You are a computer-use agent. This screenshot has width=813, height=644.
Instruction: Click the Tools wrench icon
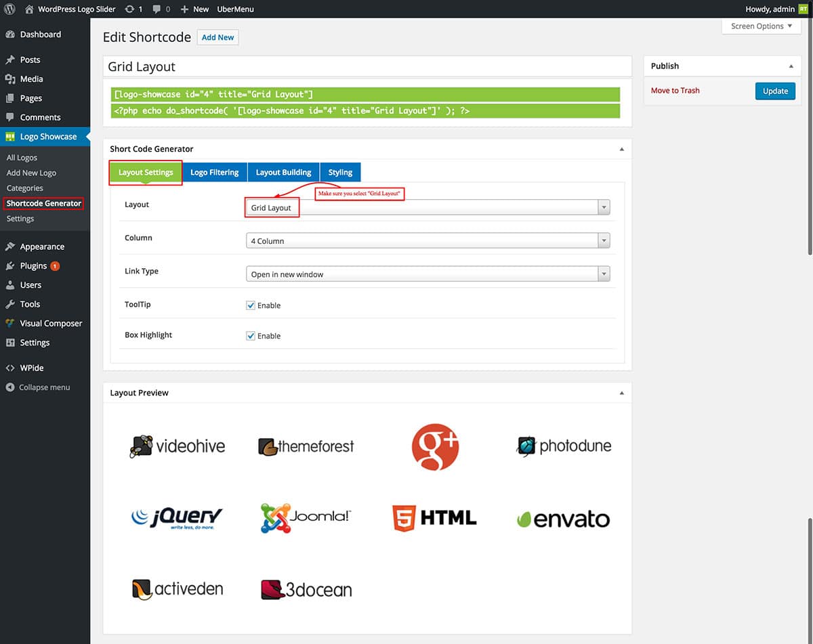[10, 304]
